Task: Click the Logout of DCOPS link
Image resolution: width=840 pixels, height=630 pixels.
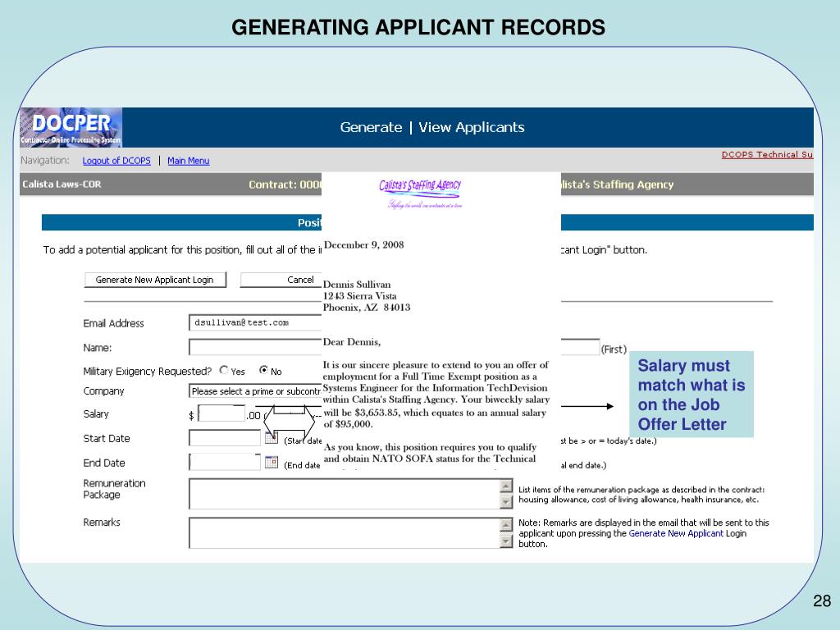Action: [x=116, y=161]
